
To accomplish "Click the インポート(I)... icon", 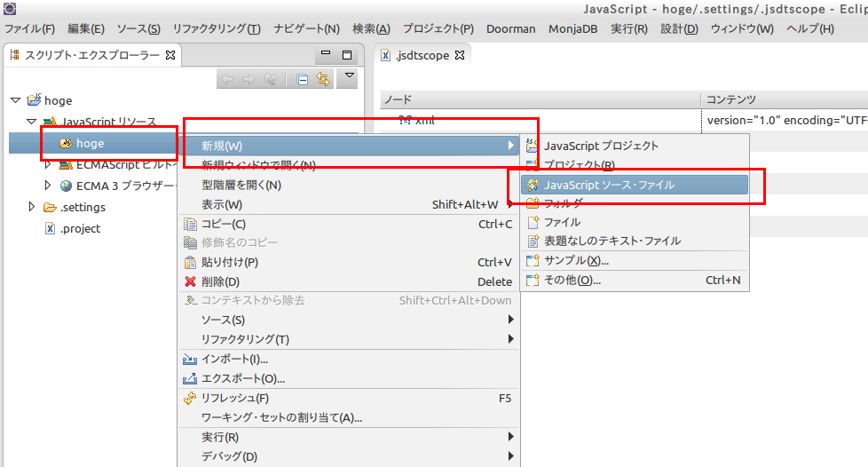I will click(190, 359).
